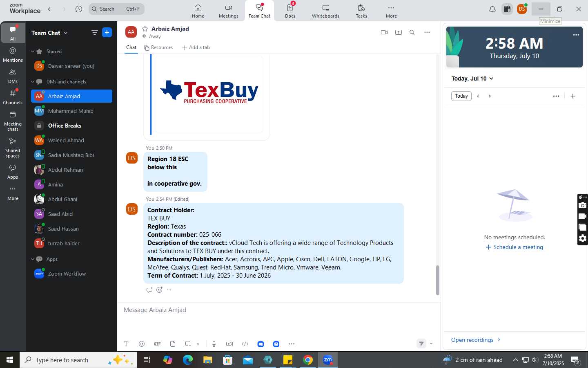The width and height of the screenshot is (588, 368).
Task: Open the Zoom Workflow app chat
Action: 71,274
